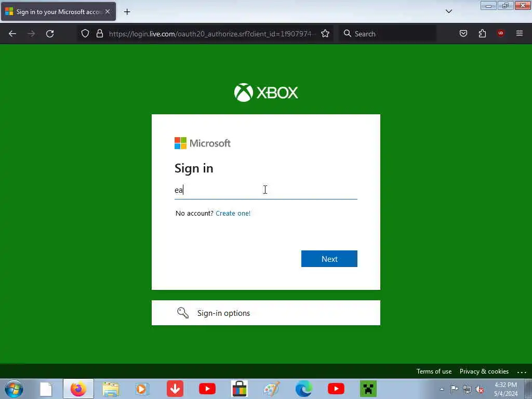Image resolution: width=532 pixels, height=399 pixels.
Task: Open the Extensions puzzle icon
Action: 482,33
